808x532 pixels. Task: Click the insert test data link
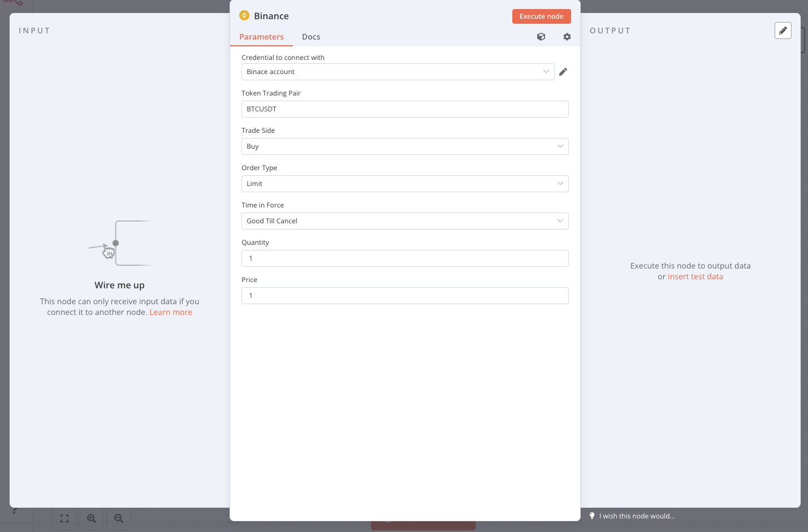pos(695,276)
